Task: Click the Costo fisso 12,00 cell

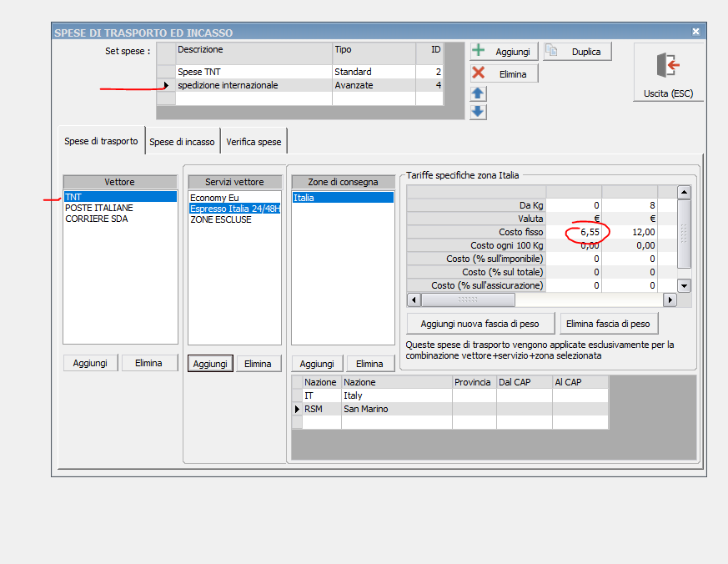Action: pyautogui.click(x=630, y=232)
